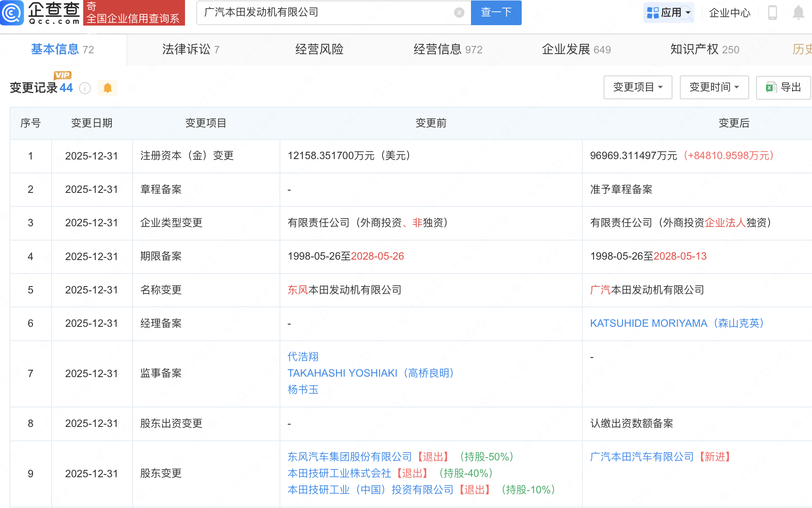This screenshot has height=508, width=812.
Task: Toggle the orange change-alert bell
Action: (x=107, y=88)
